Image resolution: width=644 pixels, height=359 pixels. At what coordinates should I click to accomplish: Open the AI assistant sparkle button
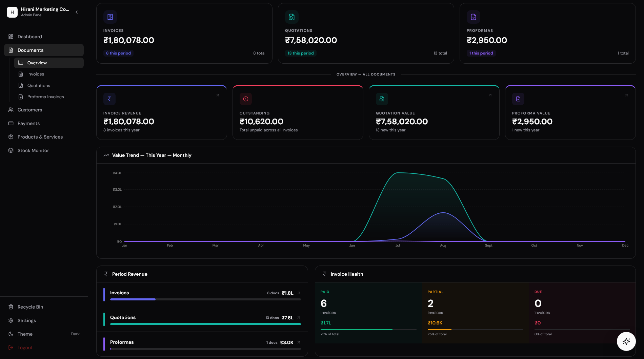[626, 341]
